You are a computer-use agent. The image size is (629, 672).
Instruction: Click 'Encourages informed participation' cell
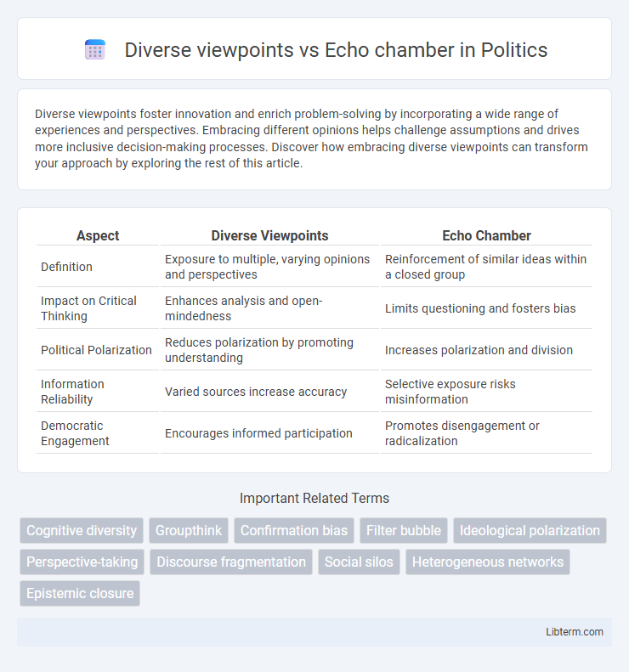click(x=269, y=433)
